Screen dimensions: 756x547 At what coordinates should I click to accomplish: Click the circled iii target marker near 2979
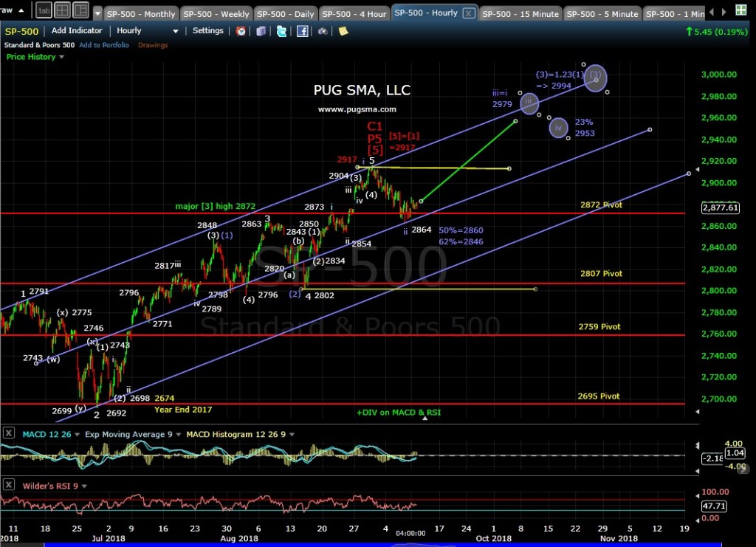pyautogui.click(x=529, y=103)
